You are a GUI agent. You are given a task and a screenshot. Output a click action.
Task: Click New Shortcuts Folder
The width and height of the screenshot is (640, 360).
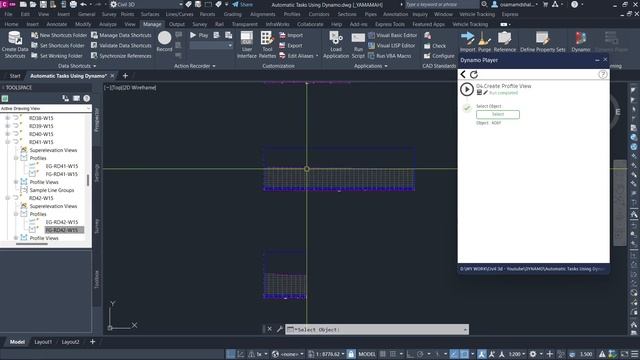[x=59, y=35]
